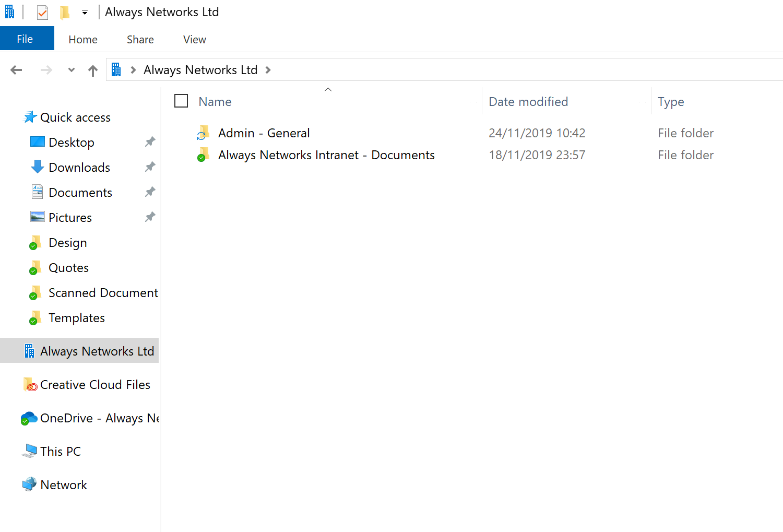This screenshot has width=783, height=532.
Task: Open This PC in navigation pane
Action: pyautogui.click(x=61, y=452)
